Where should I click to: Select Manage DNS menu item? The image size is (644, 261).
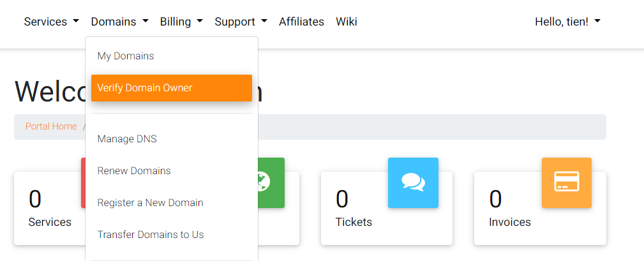pos(127,139)
